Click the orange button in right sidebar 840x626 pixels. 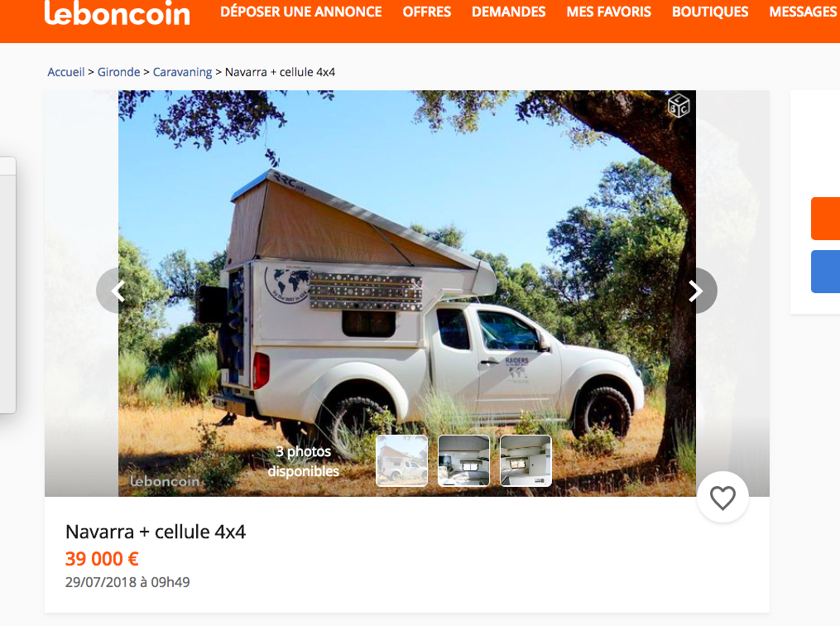coord(826,219)
